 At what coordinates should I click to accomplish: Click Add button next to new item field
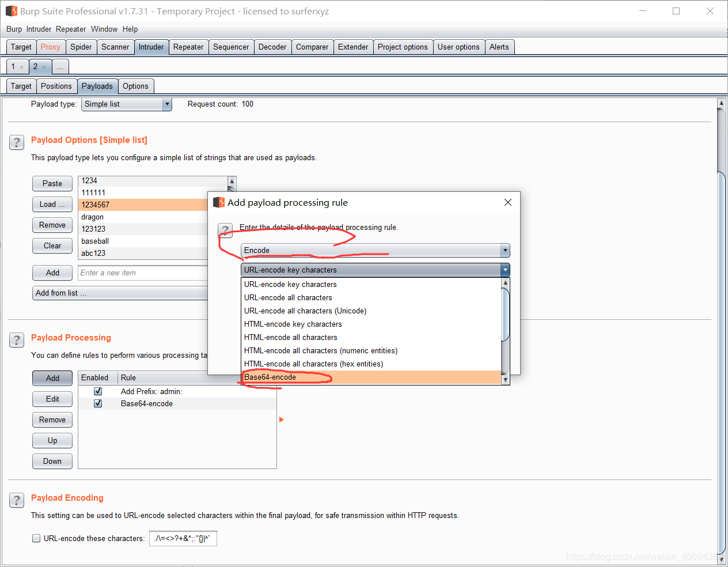52,273
